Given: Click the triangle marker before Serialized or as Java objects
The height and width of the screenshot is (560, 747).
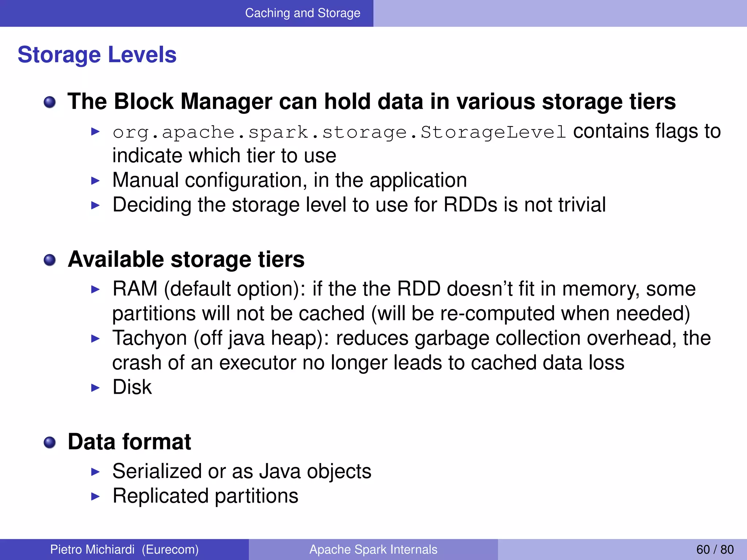Looking at the screenshot, I should pyautogui.click(x=95, y=472).
